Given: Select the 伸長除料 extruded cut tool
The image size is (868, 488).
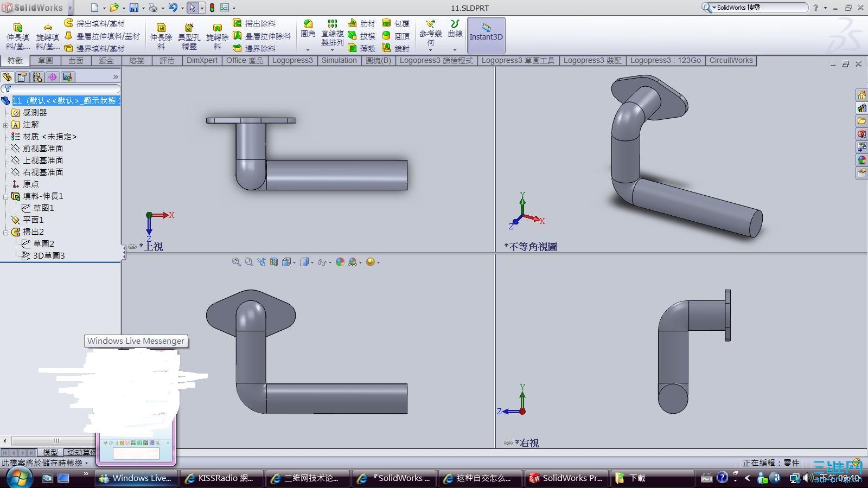Looking at the screenshot, I should [161, 36].
